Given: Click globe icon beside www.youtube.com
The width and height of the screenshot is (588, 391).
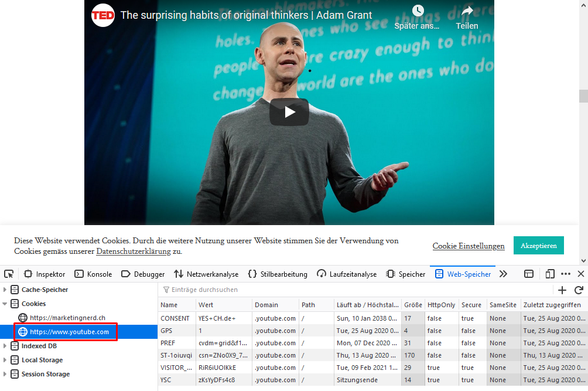Looking at the screenshot, I should click(23, 332).
